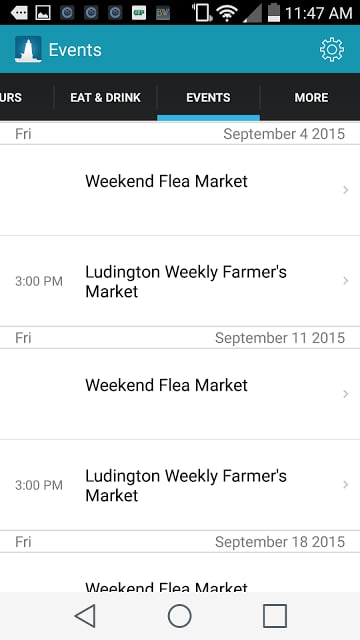Open the September 11 Ludington Weekly Farmer's Market
This screenshot has height=640, width=360.
tap(180, 485)
